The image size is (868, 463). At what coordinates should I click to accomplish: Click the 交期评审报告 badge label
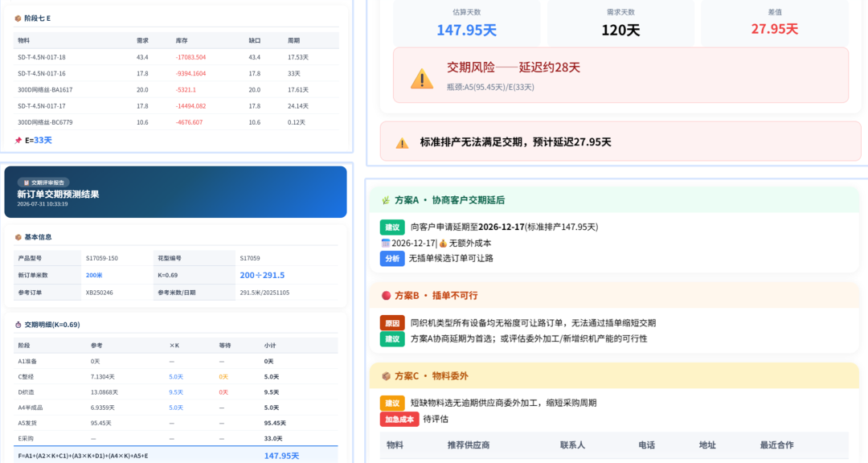point(47,182)
